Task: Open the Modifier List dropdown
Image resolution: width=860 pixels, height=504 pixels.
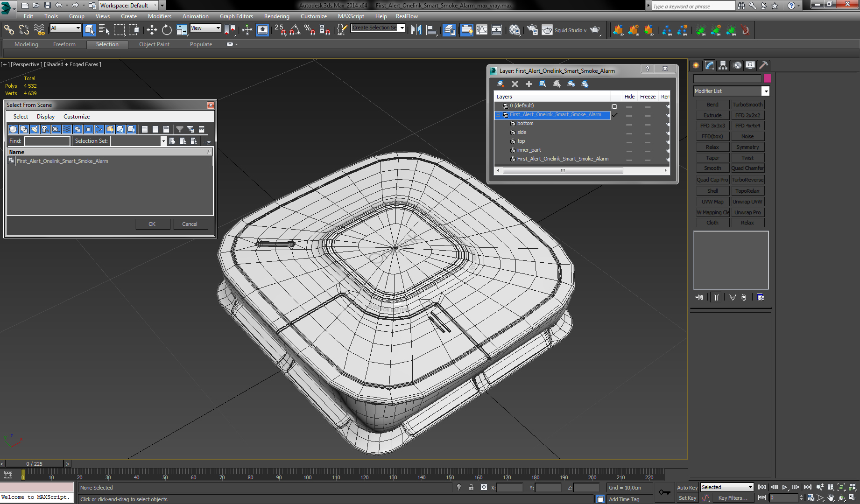Action: (765, 91)
